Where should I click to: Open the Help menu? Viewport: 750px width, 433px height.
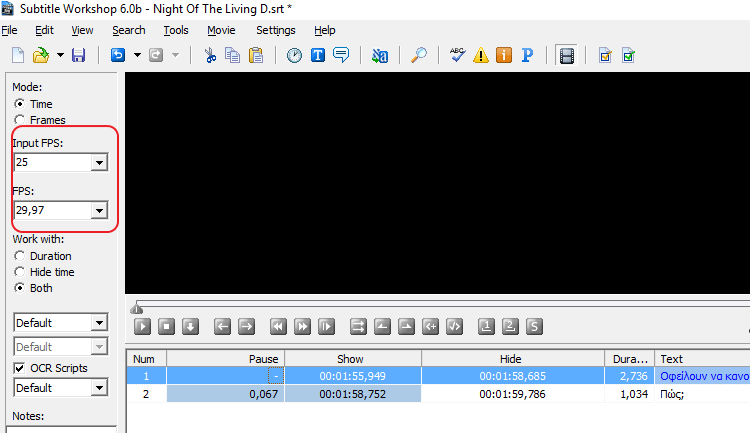point(324,30)
